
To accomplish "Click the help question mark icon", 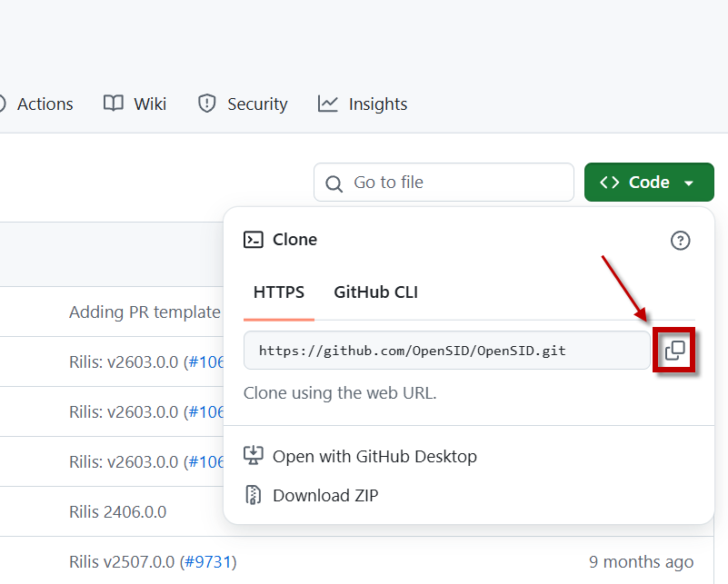I will pyautogui.click(x=680, y=241).
